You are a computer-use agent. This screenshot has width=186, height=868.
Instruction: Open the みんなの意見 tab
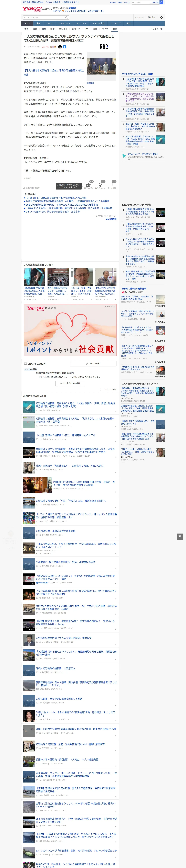pos(98,24)
